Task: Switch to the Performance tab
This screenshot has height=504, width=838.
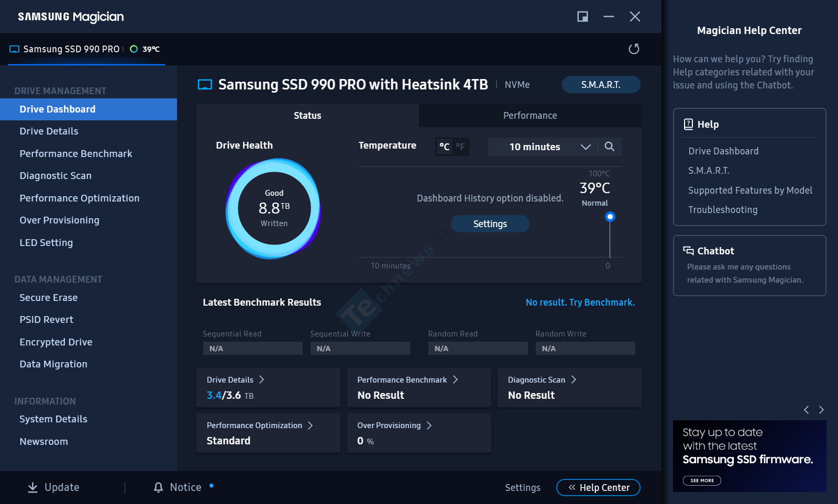Action: pos(530,116)
